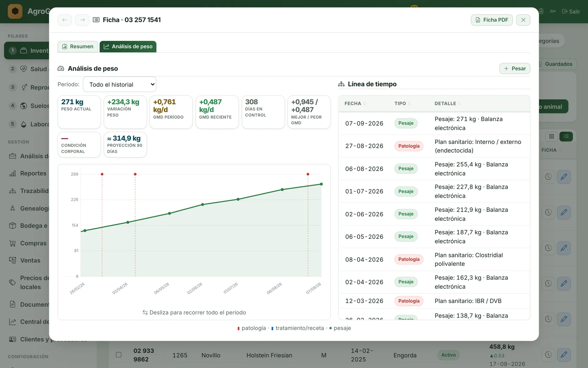Click the Compras cart icon in the sidebar
This screenshot has width=588, height=368.
13,243
